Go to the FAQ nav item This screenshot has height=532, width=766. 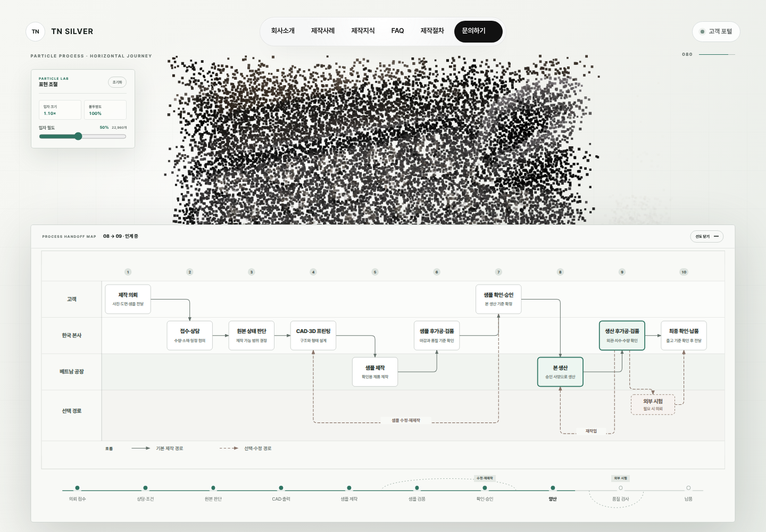point(397,31)
